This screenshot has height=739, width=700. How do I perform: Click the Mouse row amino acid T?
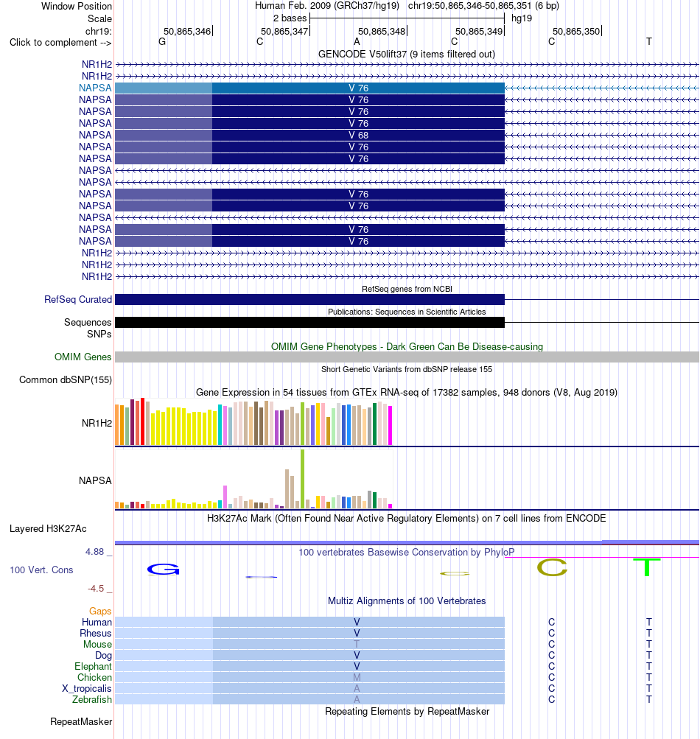click(x=357, y=644)
